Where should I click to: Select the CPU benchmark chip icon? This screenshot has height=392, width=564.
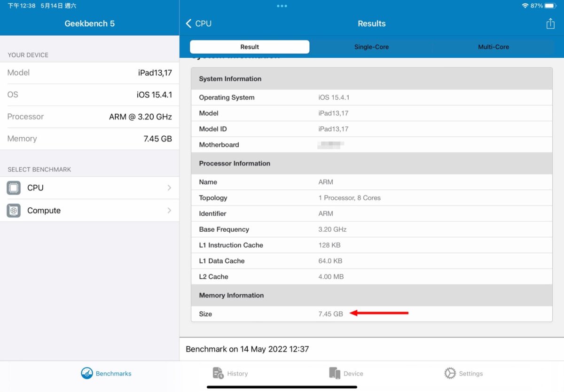(14, 188)
